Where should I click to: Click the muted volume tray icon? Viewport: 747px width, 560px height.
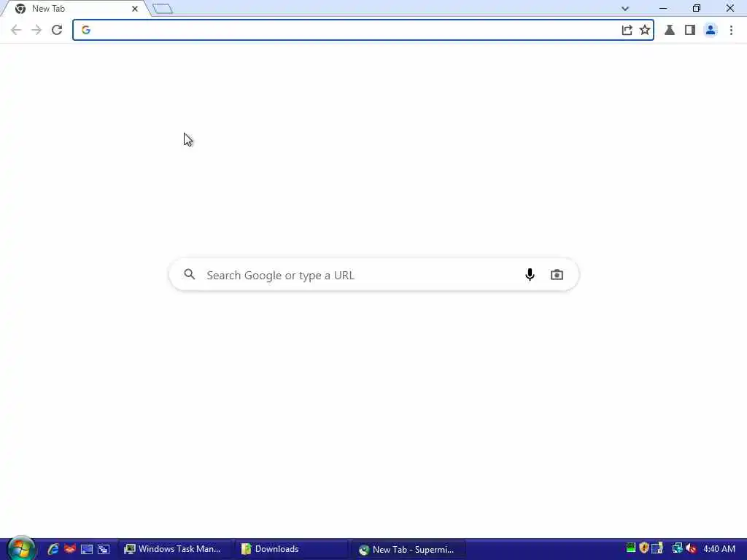click(x=692, y=548)
